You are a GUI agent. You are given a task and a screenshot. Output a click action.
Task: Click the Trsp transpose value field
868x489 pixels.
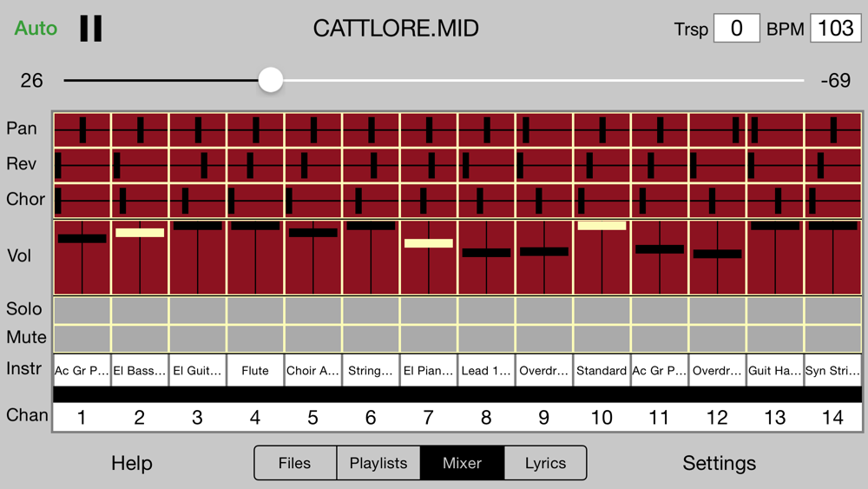(736, 29)
